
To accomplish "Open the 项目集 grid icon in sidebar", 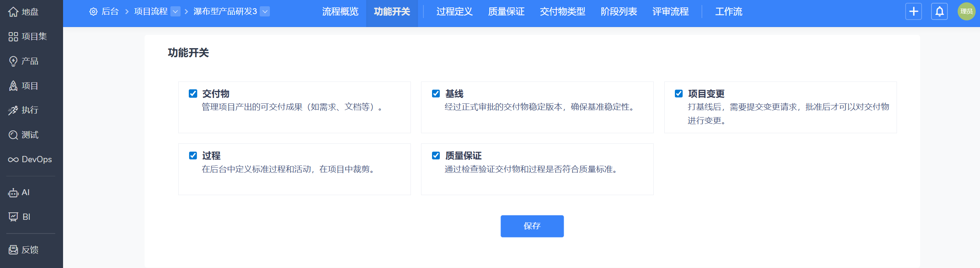I will pyautogui.click(x=13, y=37).
